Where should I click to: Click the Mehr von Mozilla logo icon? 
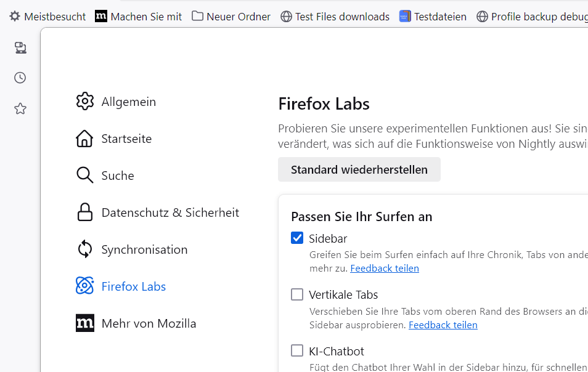point(84,323)
